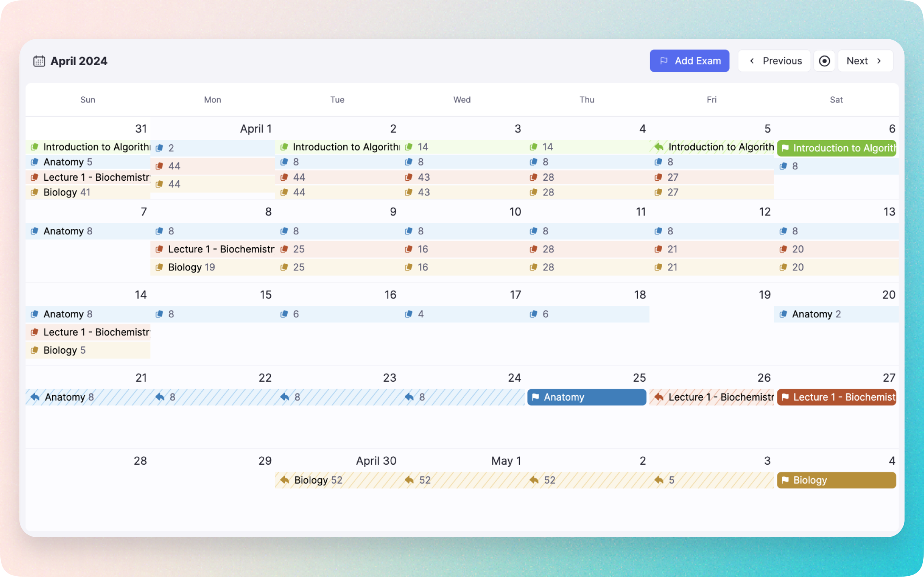The image size is (924, 577).
Task: Click the Anatomy 5 card icon on March 31
Action: pyautogui.click(x=35, y=162)
